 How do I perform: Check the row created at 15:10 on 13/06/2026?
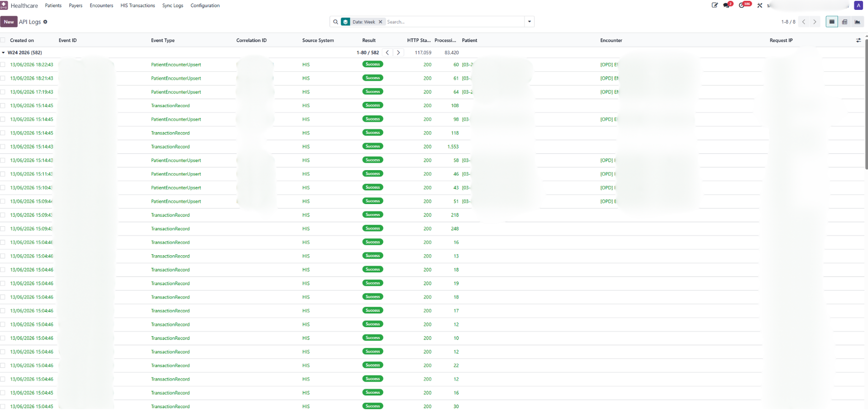[3, 188]
